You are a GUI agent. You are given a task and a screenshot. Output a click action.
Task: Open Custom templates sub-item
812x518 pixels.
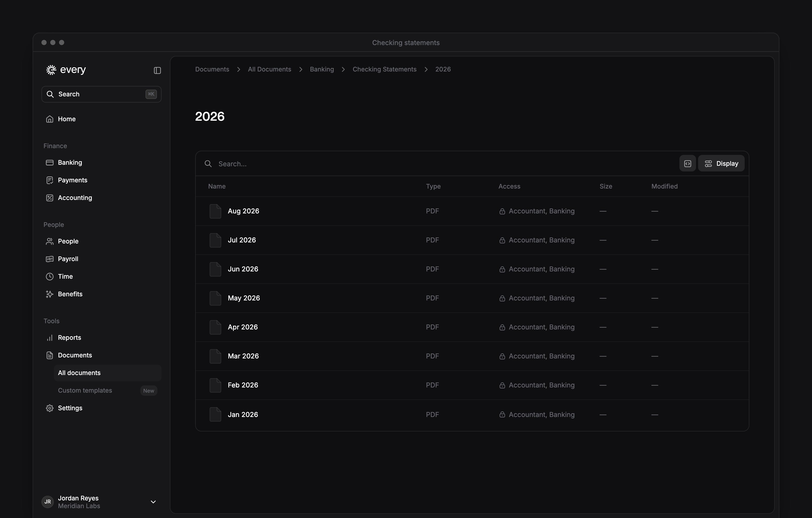pyautogui.click(x=107, y=391)
